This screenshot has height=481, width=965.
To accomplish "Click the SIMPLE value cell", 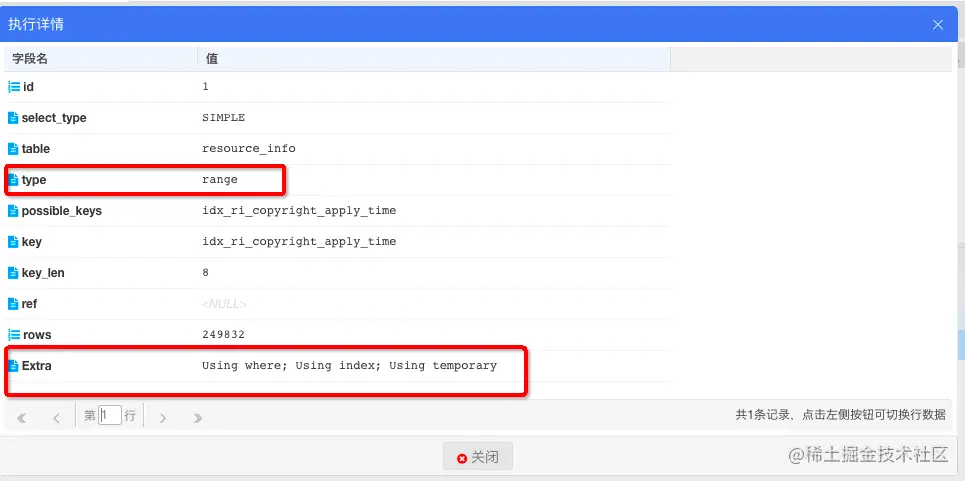I will [x=223, y=117].
